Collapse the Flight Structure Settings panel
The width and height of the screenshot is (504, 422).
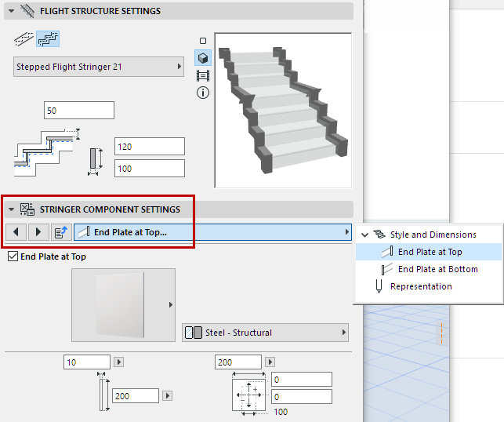tap(12, 11)
